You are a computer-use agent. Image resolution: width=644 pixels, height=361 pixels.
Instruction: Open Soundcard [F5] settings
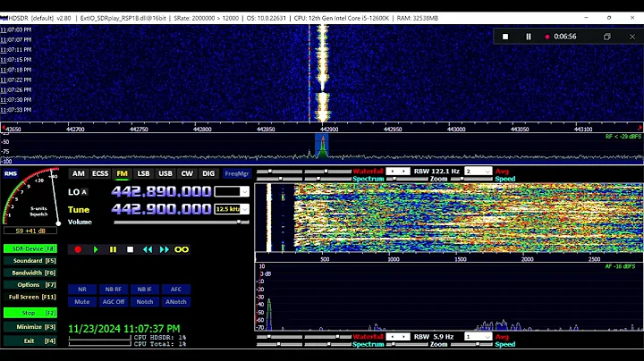click(30, 261)
